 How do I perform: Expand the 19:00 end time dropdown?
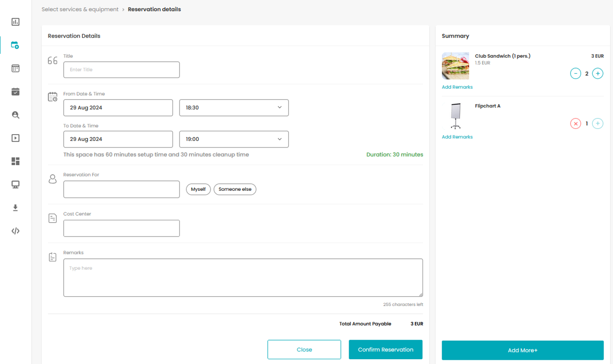click(234, 139)
